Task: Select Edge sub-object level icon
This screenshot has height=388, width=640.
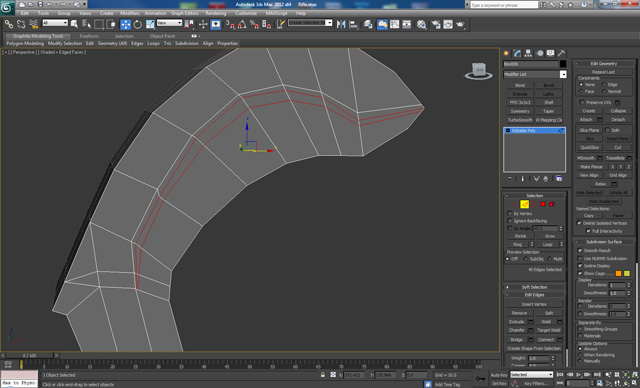Action: coord(524,204)
